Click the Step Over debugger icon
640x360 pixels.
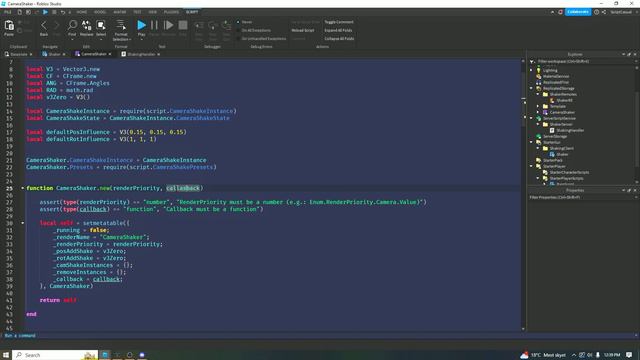coord(213,26)
